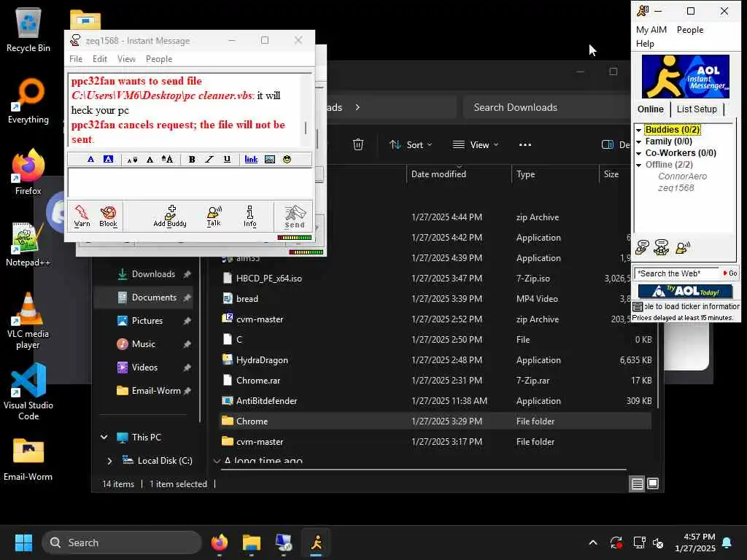
Task: Switch to large thumbnails view icon
Action: tap(653, 484)
